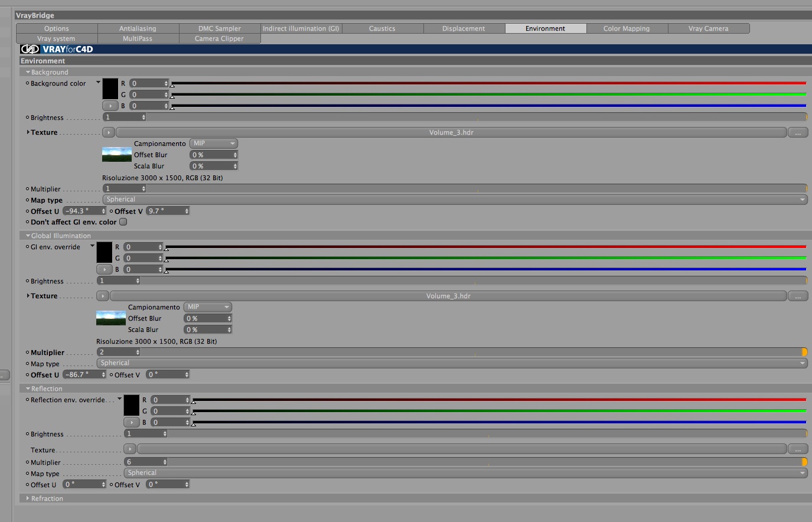The height and width of the screenshot is (522, 812).
Task: Click the GI env. override green slider
Action: pos(485,258)
